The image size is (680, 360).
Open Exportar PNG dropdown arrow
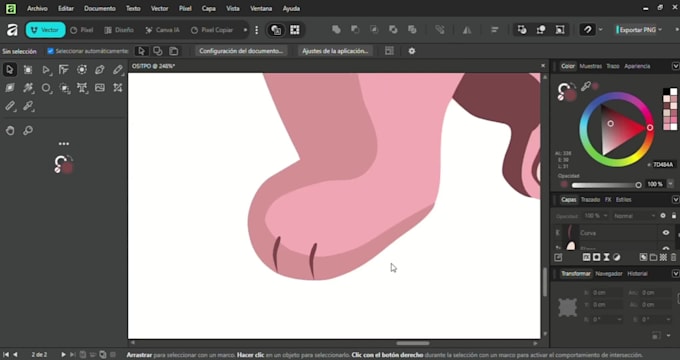(x=660, y=30)
